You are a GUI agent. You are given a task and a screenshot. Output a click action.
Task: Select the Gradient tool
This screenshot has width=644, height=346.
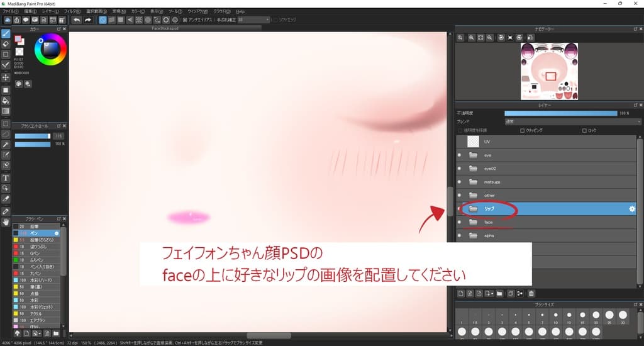point(6,111)
